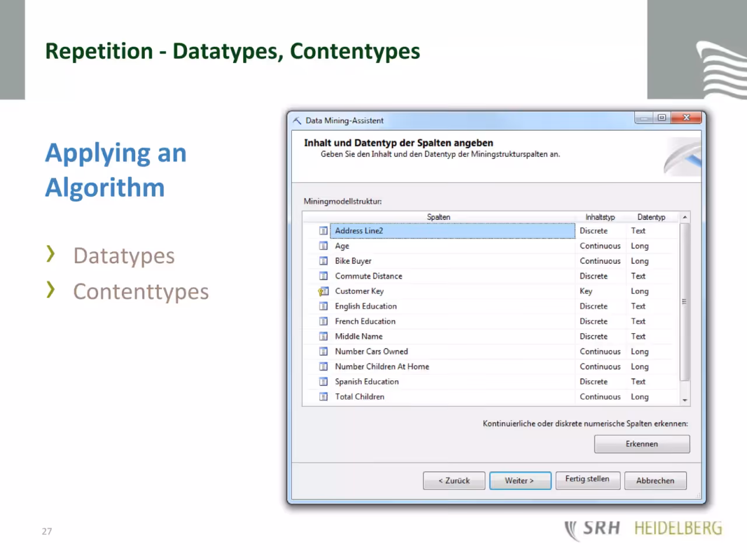Select the English Education column name
This screenshot has height=560, width=747.
(x=366, y=306)
